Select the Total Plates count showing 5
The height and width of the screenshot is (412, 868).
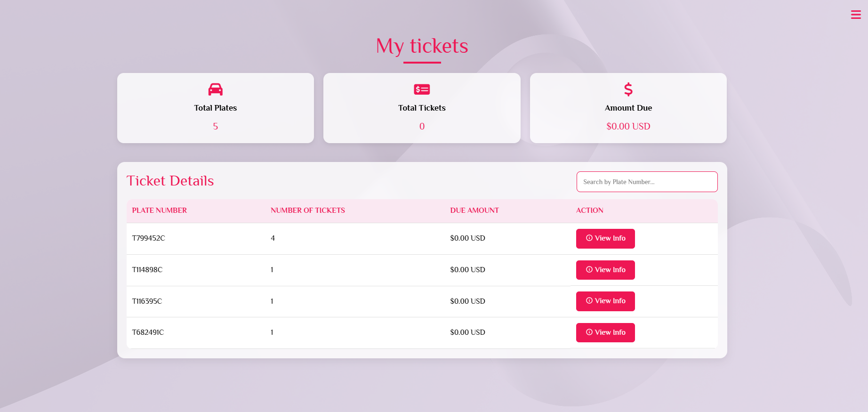215,126
